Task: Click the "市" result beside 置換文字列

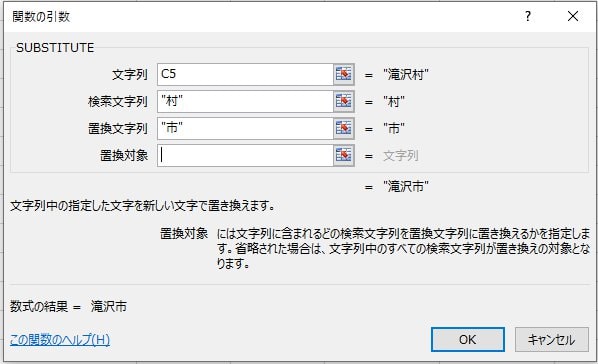Action: click(394, 129)
